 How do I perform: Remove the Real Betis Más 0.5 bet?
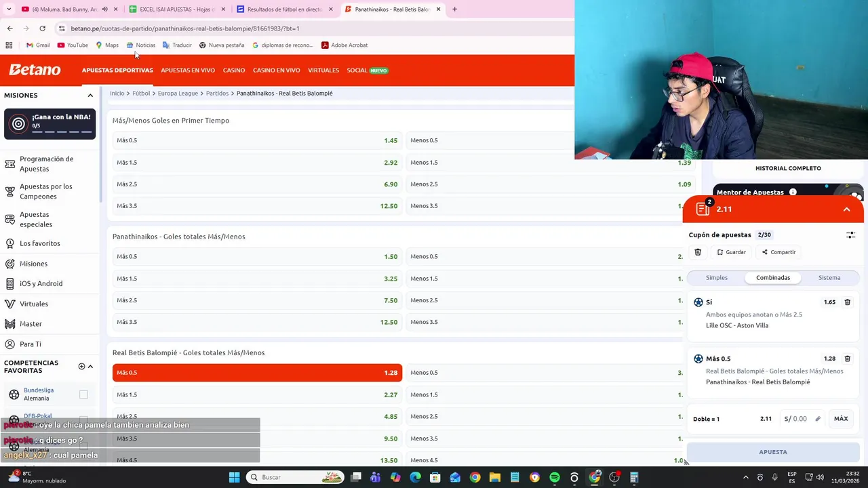847,359
